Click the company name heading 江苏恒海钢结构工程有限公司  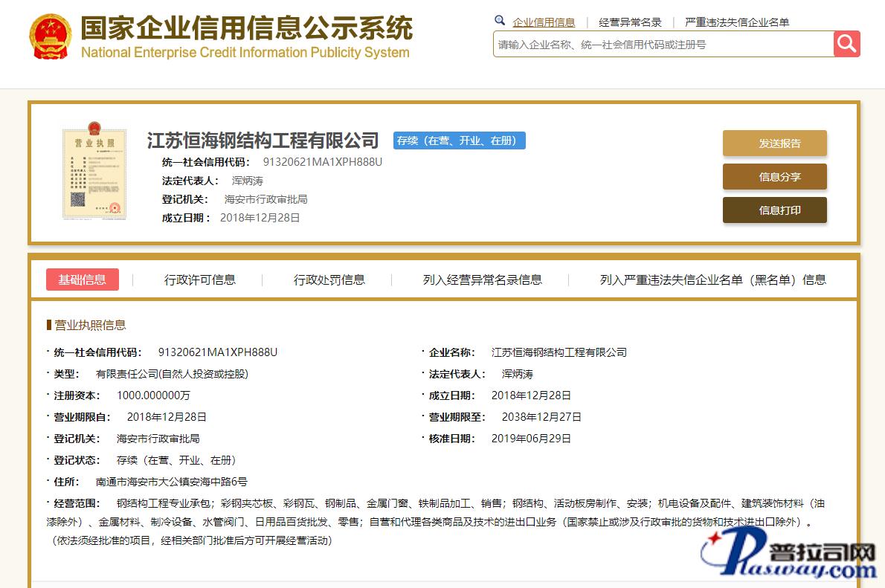(263, 140)
